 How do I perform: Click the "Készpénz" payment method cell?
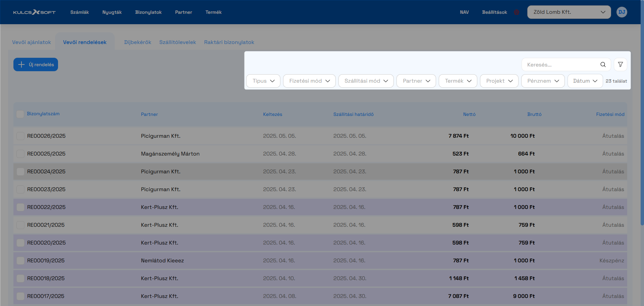612,261
